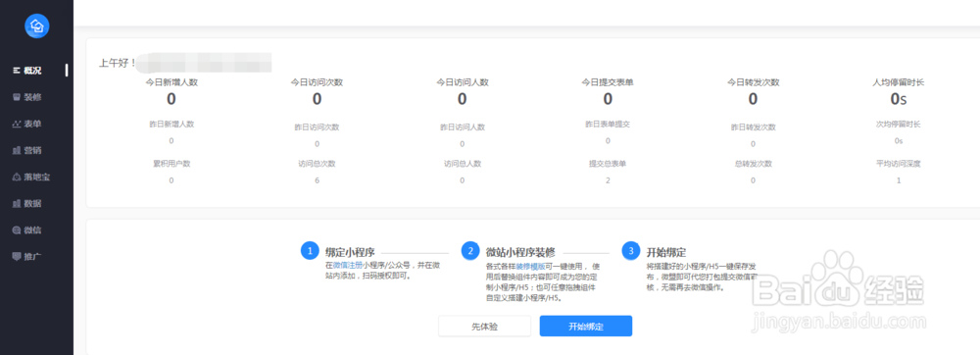The width and height of the screenshot is (980, 355).
Task: Click the 上午好 greeting text
Action: (x=117, y=63)
